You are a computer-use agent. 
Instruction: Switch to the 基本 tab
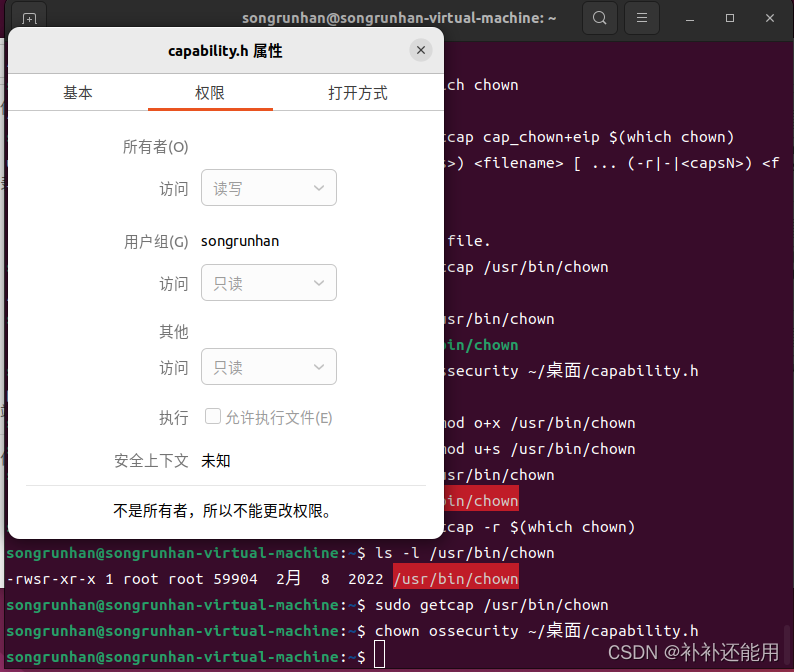78,93
